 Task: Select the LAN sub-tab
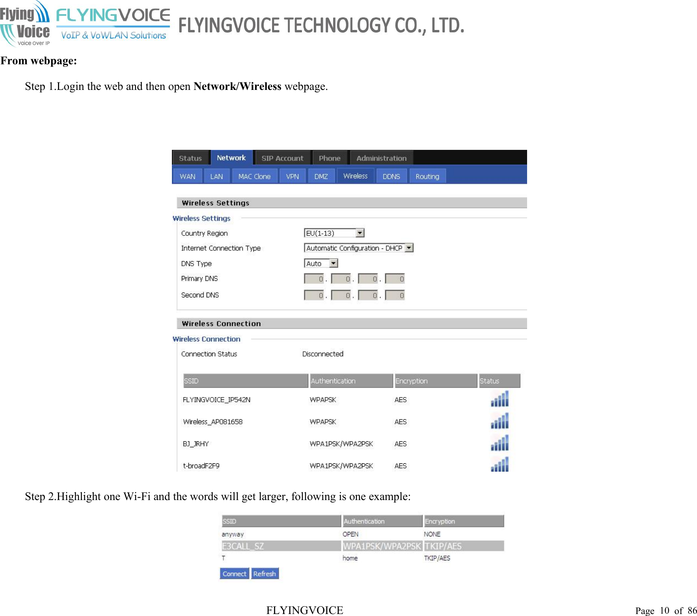coord(216,176)
